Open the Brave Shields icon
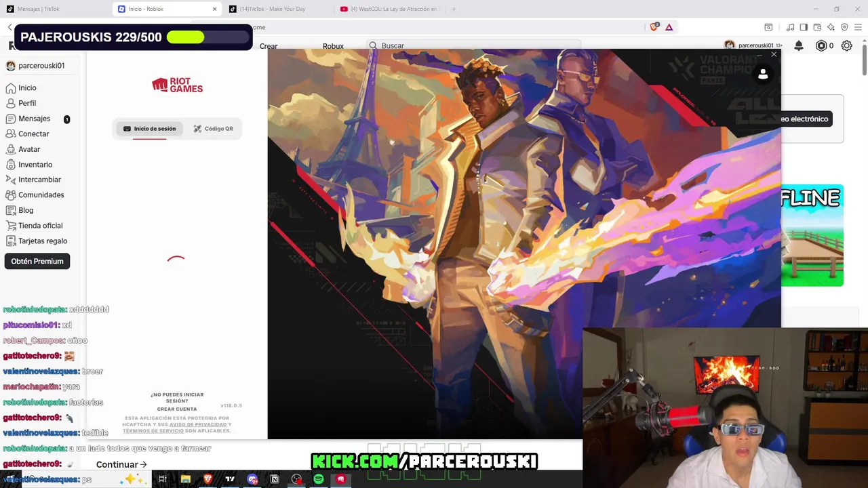This screenshot has height=488, width=868. click(654, 27)
